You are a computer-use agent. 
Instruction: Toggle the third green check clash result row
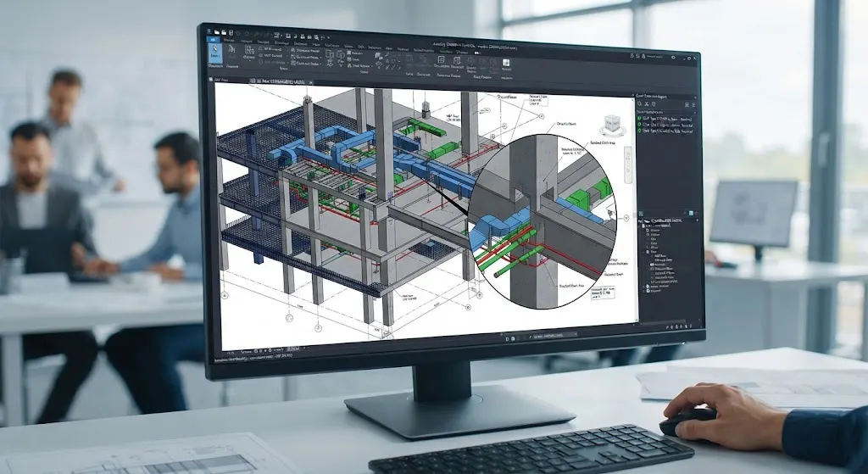click(x=665, y=131)
